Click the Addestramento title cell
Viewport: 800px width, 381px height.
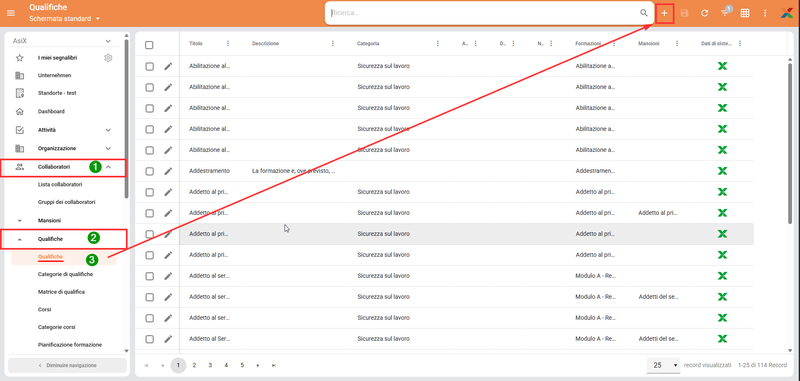click(210, 171)
